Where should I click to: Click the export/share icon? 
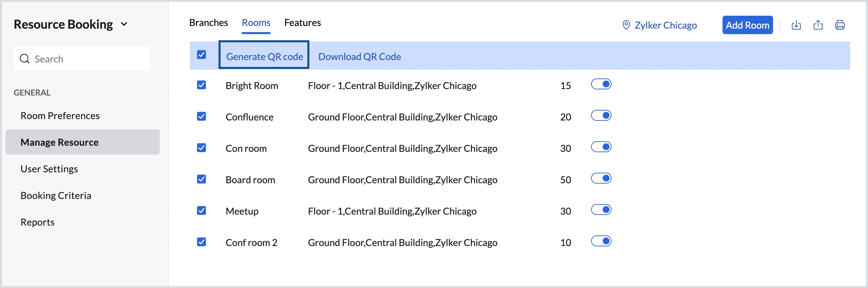[818, 25]
